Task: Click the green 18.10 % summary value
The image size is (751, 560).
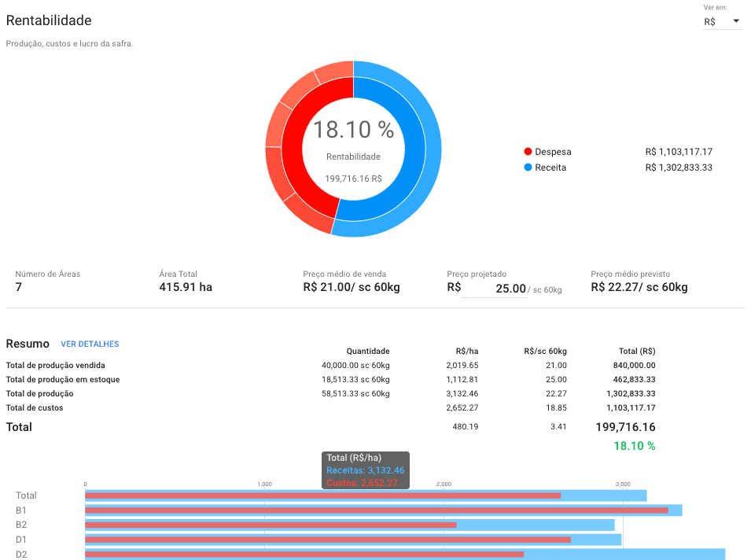Action: tap(634, 446)
